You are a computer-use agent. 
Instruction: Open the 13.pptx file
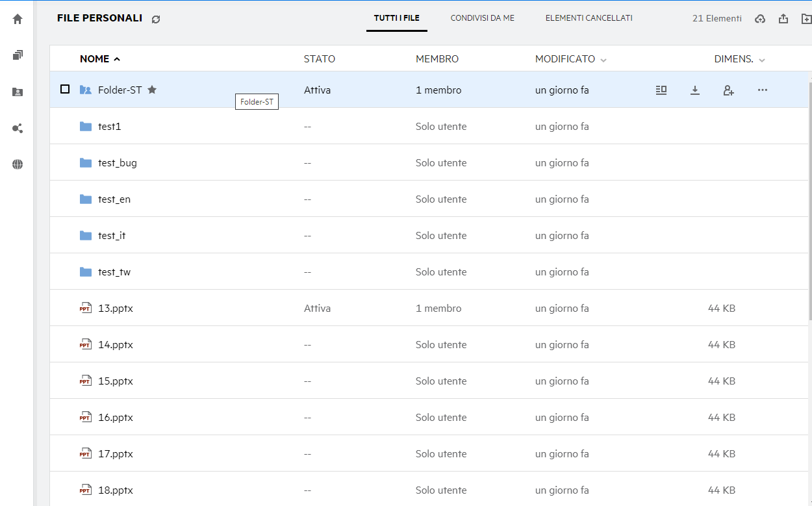point(115,309)
